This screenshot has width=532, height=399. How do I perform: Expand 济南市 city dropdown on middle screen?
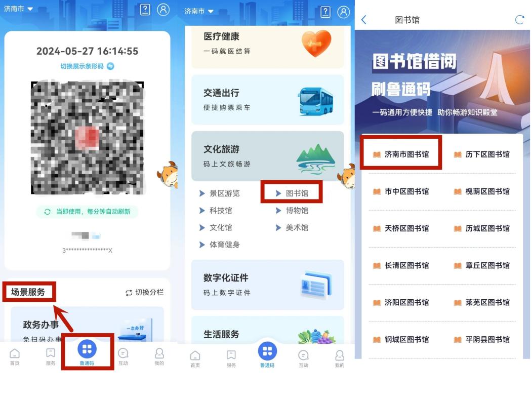[x=199, y=11]
